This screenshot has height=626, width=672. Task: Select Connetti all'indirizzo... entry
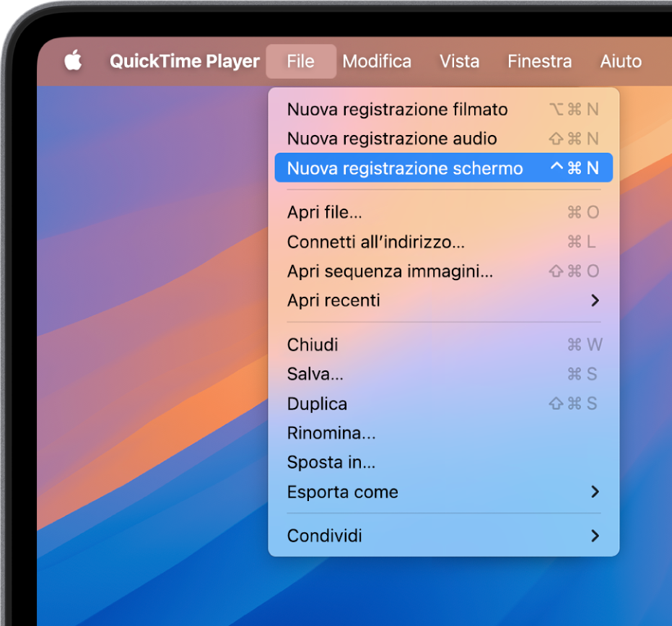tap(444, 242)
